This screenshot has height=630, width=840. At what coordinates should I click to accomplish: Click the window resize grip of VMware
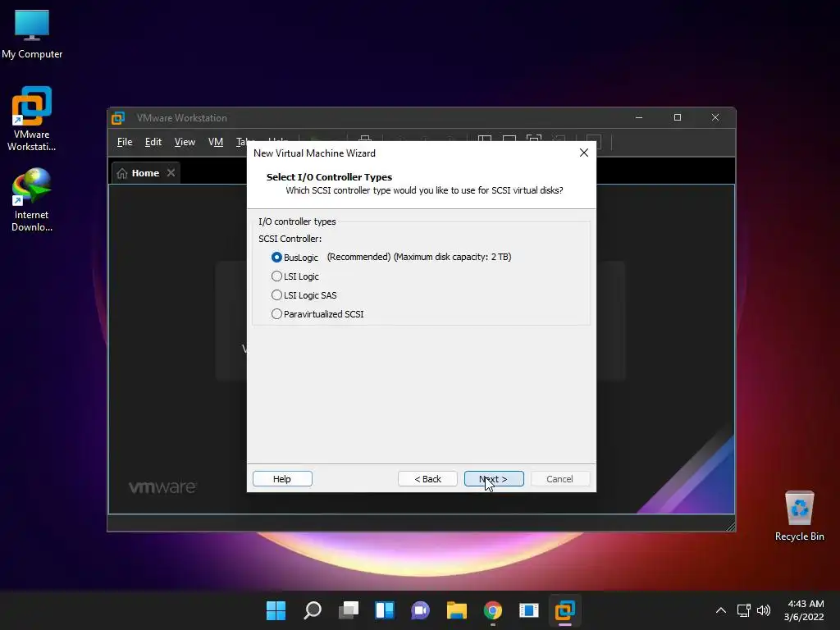click(730, 526)
